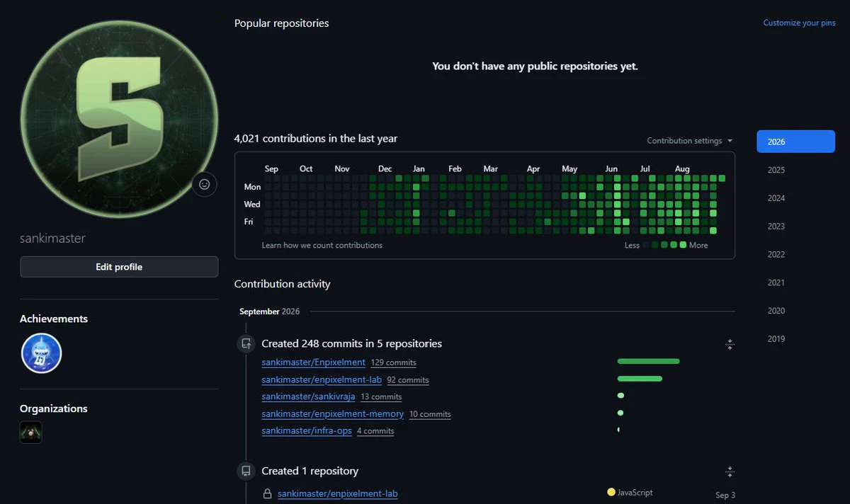The image size is (850, 504).
Task: Open the sankimaster/infra-ops repository link
Action: 307,431
